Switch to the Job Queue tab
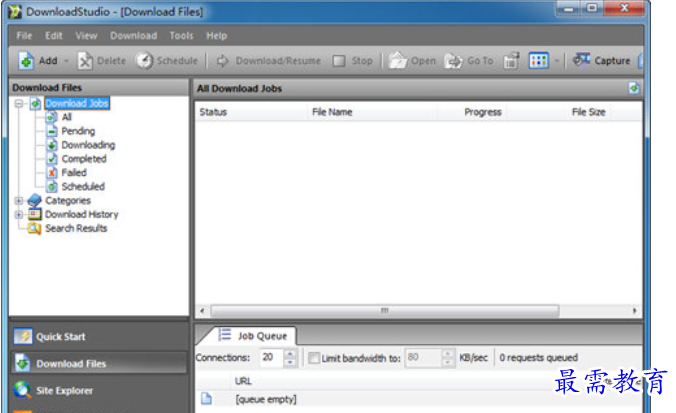The image size is (676, 413). (253, 335)
